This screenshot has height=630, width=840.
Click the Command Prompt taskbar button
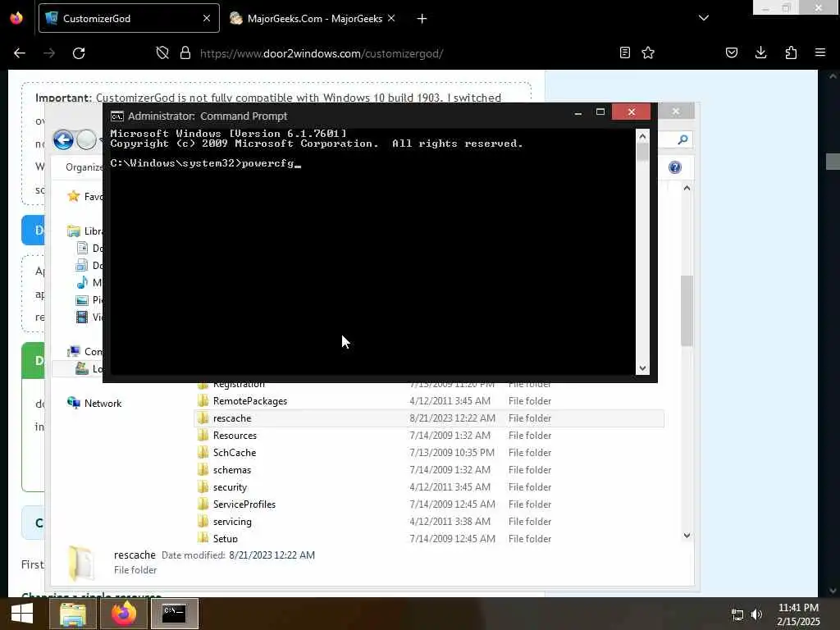[x=174, y=614]
